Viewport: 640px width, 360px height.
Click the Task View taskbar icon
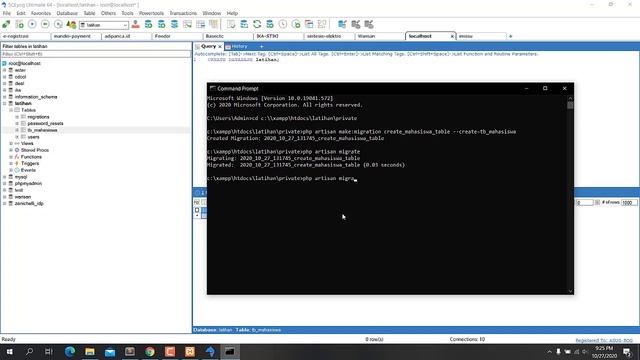tap(49, 351)
